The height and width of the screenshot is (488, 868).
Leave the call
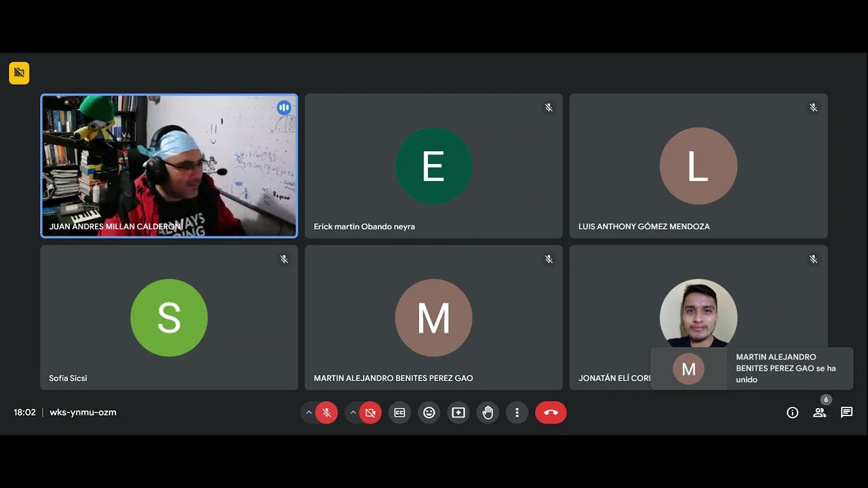point(551,412)
